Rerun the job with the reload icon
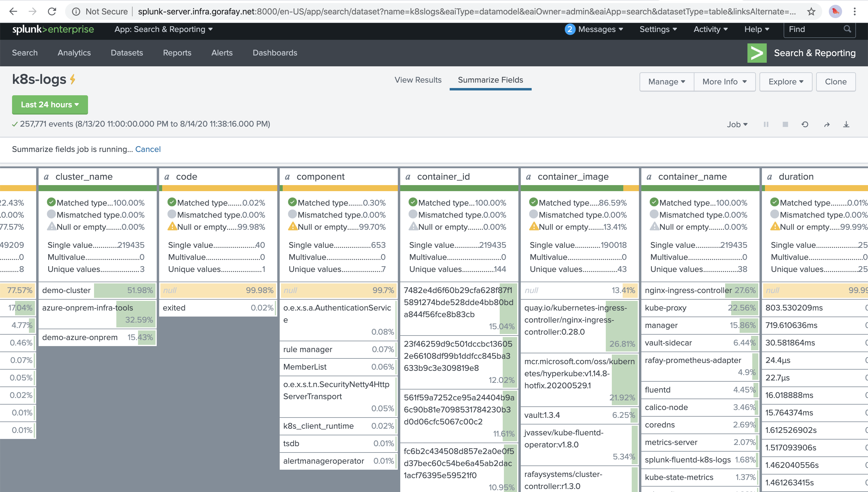Screen dimensions: 868x492 805,124
